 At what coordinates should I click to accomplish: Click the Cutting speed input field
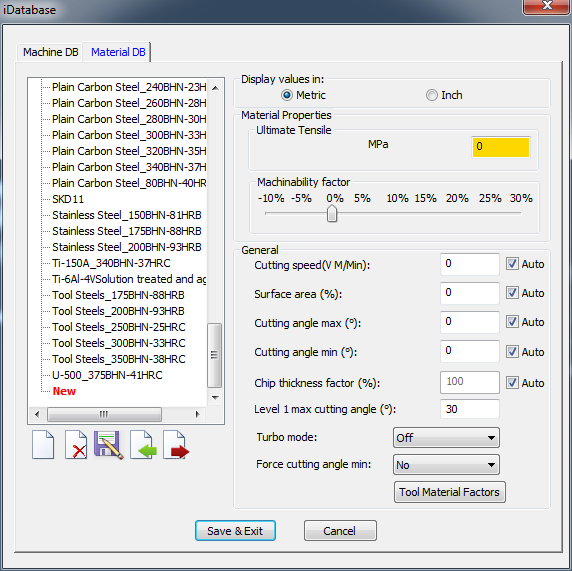[469, 264]
